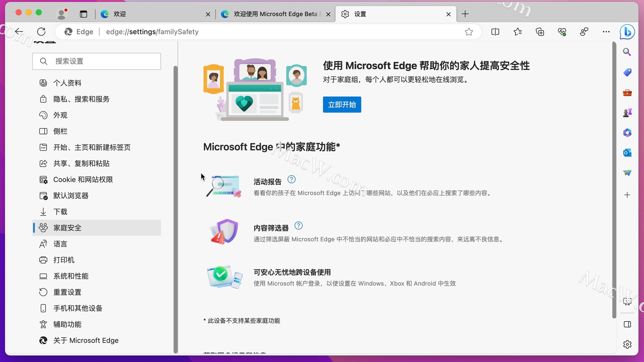Close the 设置 tab
Viewport: 644px width, 362px height.
coord(448,14)
